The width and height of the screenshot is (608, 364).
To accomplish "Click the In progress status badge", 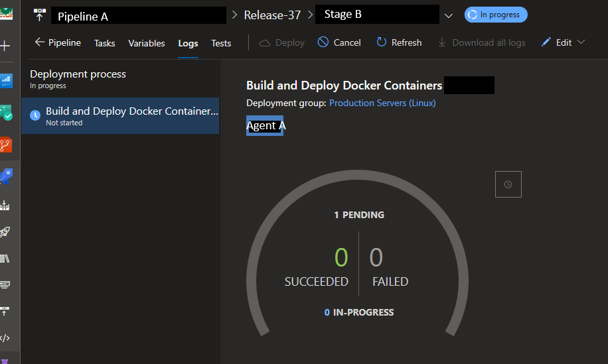I will (496, 15).
